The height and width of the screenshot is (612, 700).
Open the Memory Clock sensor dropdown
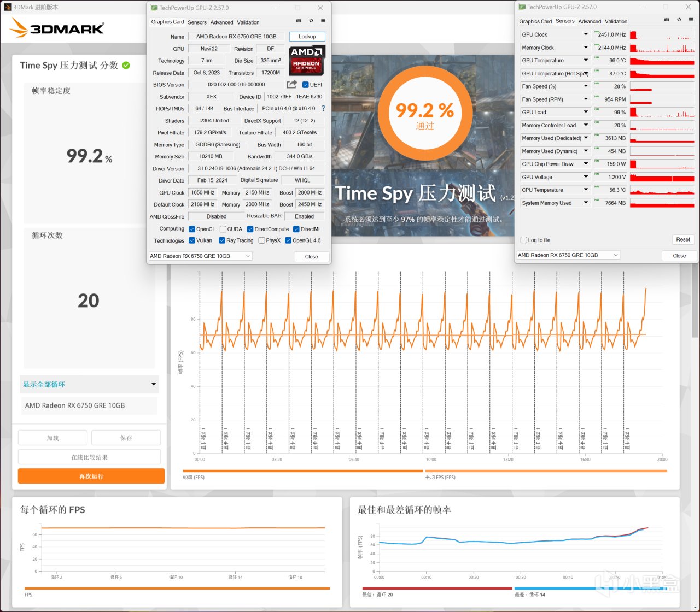click(x=586, y=48)
